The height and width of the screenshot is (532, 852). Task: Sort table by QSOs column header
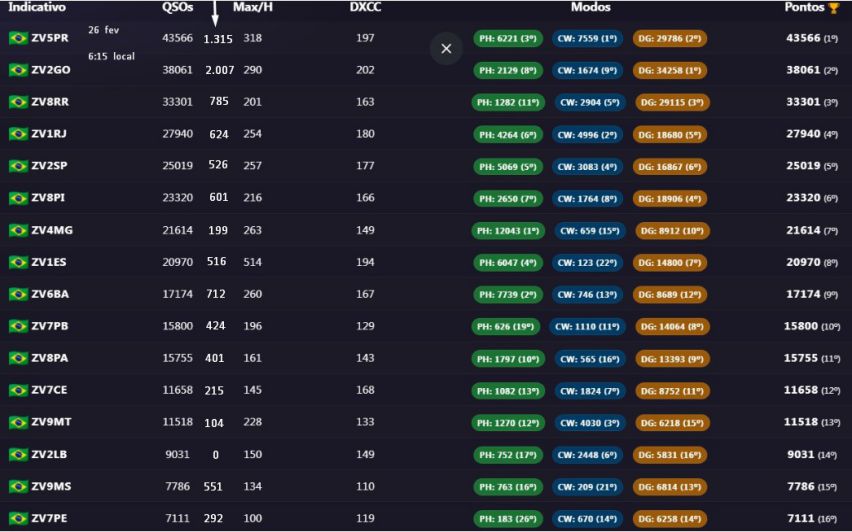click(x=179, y=7)
